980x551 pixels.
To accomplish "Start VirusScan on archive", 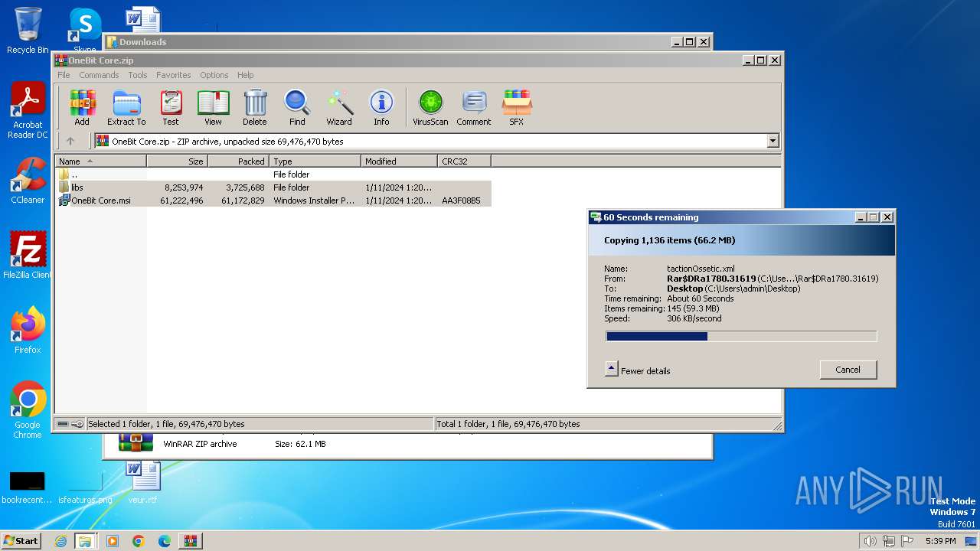I will 430,107.
